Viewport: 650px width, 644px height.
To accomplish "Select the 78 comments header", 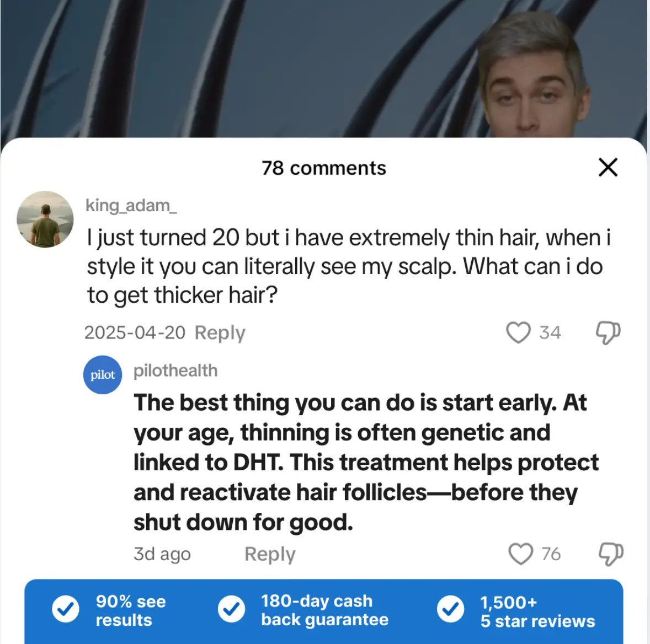I will click(324, 168).
